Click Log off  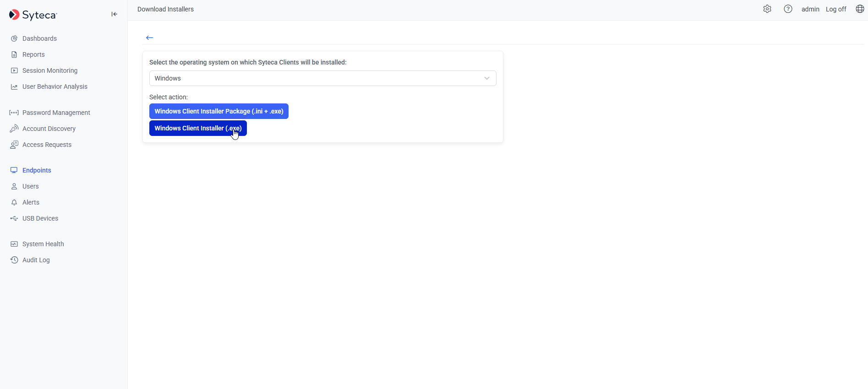click(836, 9)
